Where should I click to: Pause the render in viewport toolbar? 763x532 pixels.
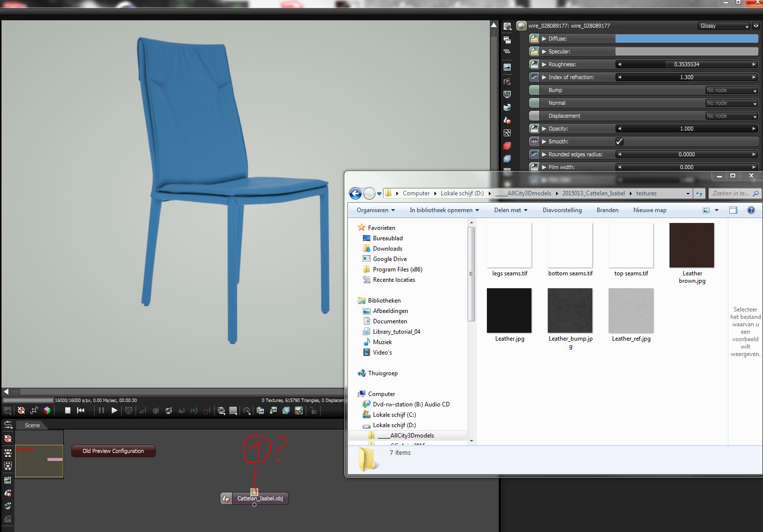coord(101,410)
